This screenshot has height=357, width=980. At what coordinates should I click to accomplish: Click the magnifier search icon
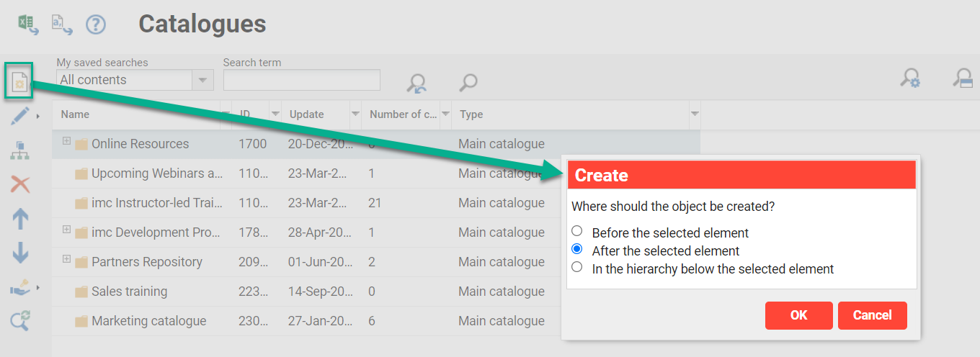point(468,83)
